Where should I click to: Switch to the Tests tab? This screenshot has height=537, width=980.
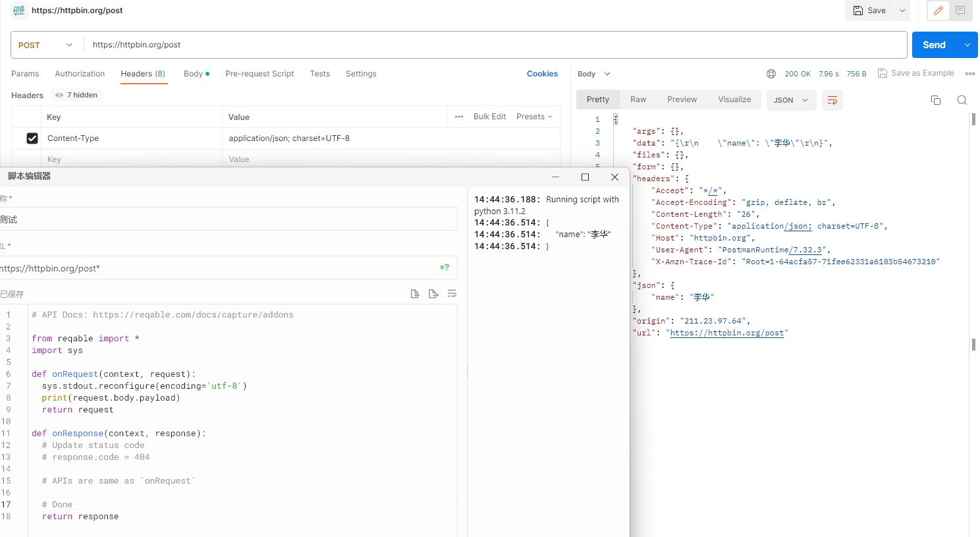[x=319, y=73]
